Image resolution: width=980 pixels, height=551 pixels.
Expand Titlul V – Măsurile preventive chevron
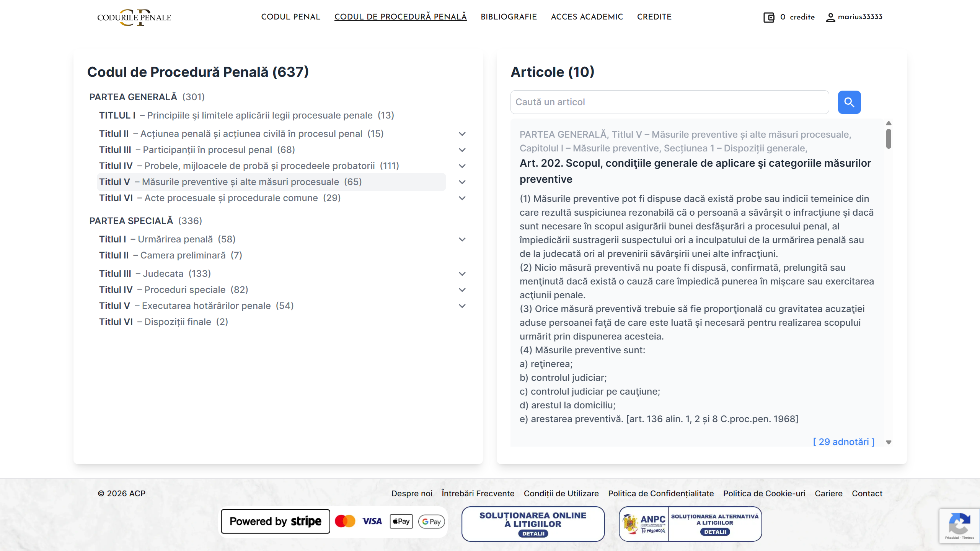(x=462, y=182)
